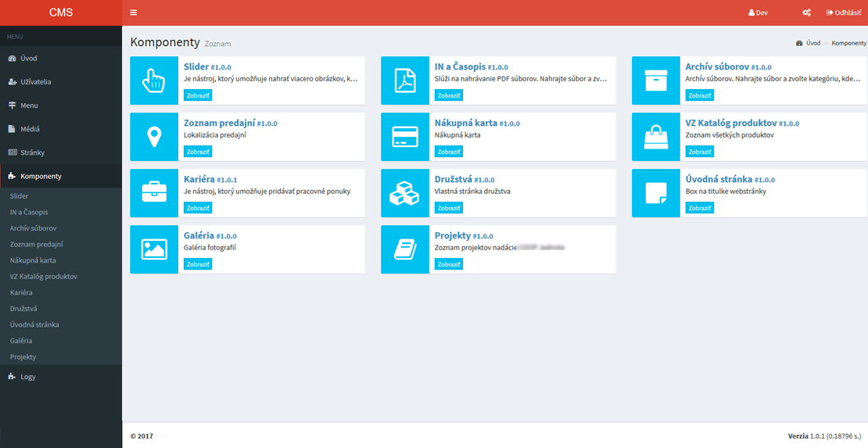Click the Galéria picture icon
This screenshot has width=868, height=448.
(x=154, y=249)
